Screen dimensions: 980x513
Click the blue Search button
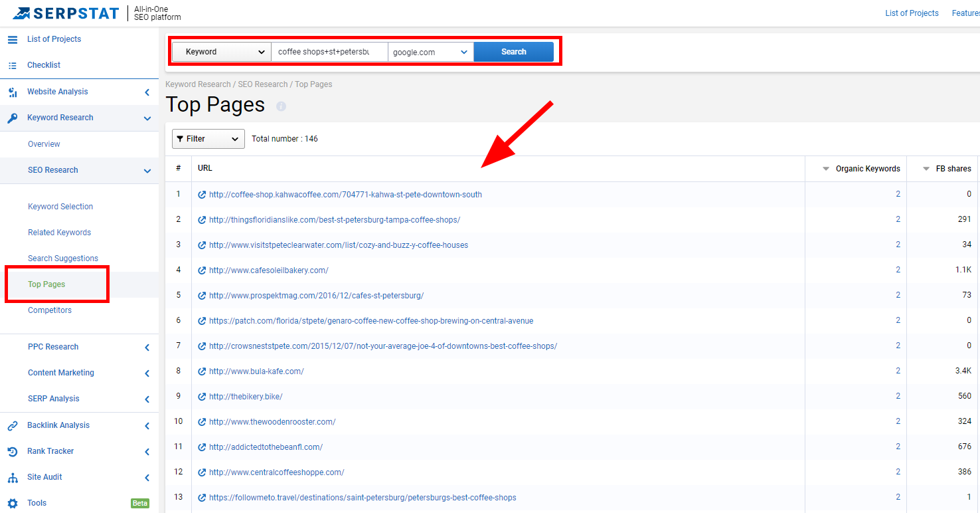point(513,52)
